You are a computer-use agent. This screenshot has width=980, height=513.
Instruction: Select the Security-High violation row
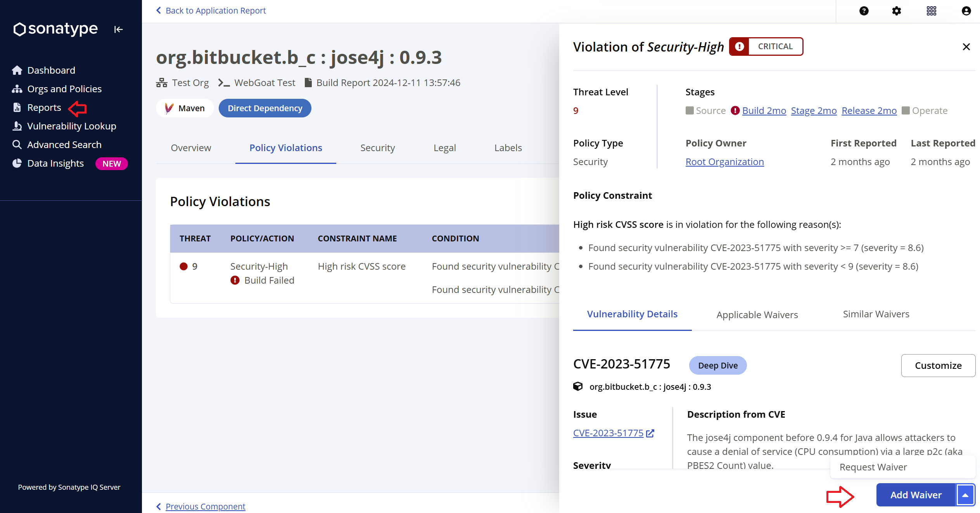tap(365, 278)
